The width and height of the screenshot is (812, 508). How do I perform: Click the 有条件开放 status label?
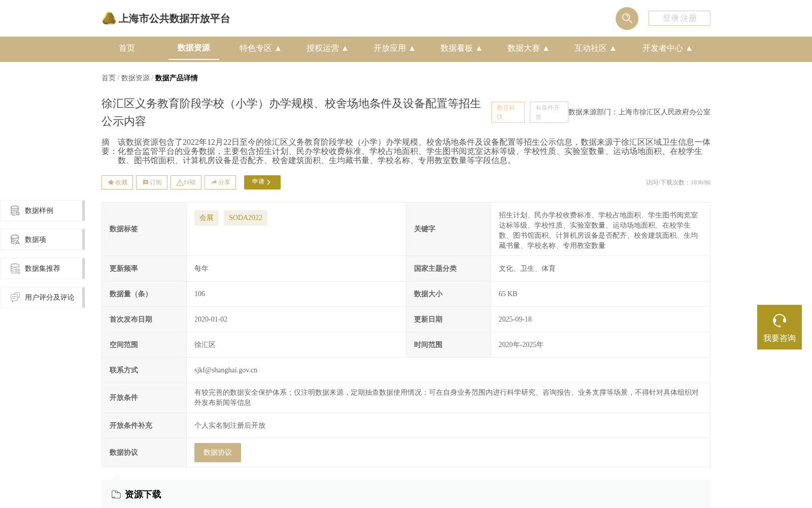pyautogui.click(x=549, y=112)
